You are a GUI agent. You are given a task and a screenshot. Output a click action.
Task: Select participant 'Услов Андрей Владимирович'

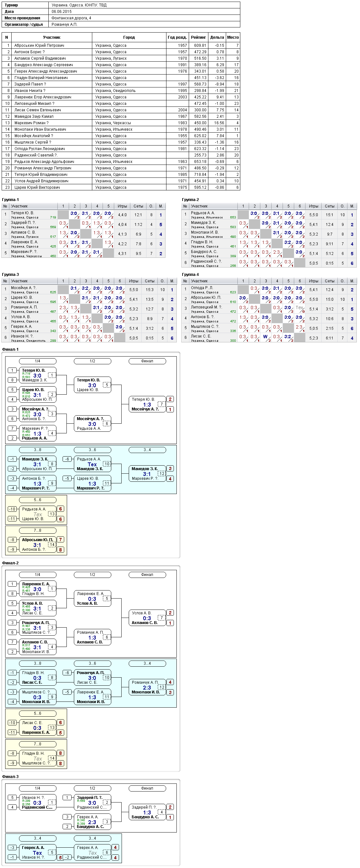[x=41, y=181]
